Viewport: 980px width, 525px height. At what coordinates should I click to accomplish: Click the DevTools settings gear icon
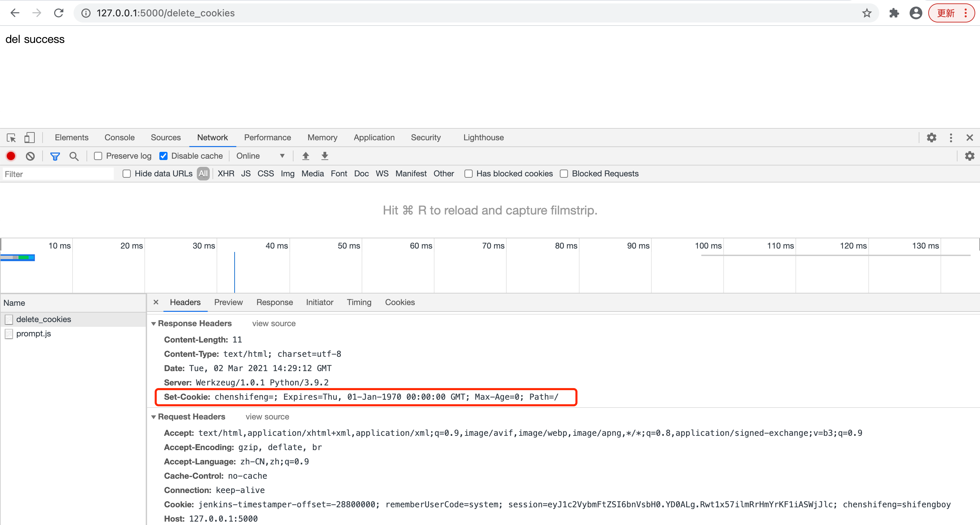[x=931, y=138]
